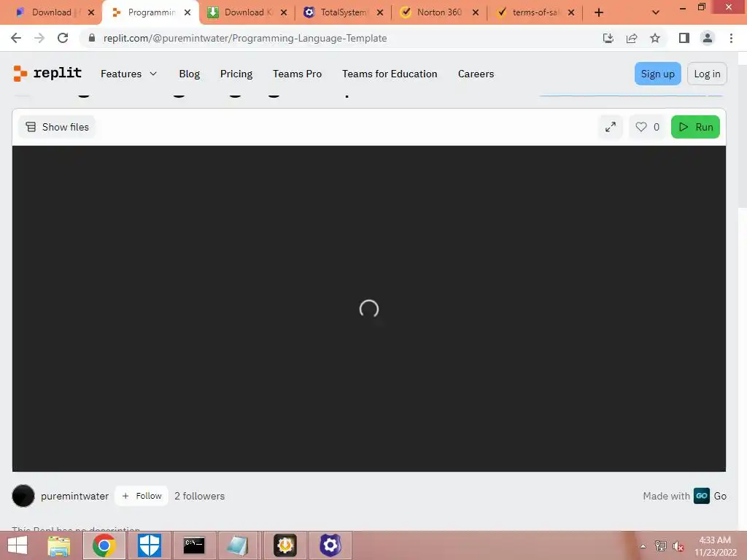Open the tab search dropdown
The width and height of the screenshot is (747, 560).
click(x=656, y=12)
